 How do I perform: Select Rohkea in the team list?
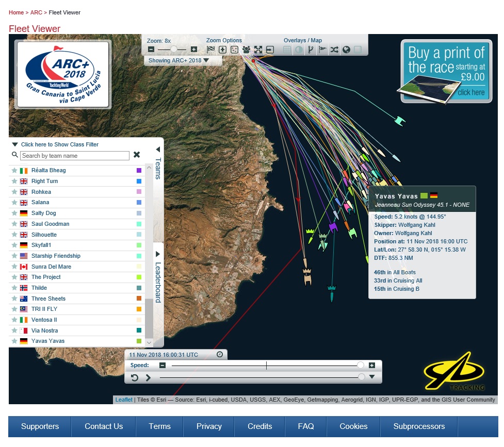point(77,192)
